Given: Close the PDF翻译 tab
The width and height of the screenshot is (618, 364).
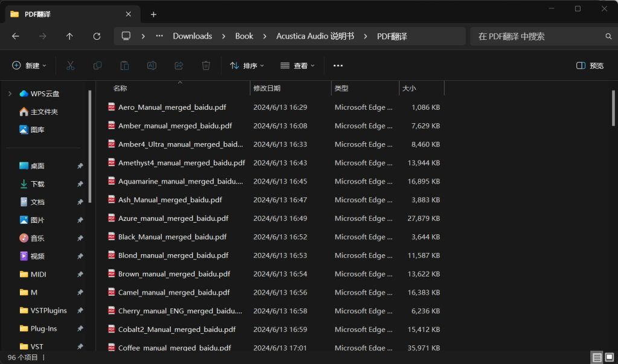Looking at the screenshot, I should coord(128,14).
